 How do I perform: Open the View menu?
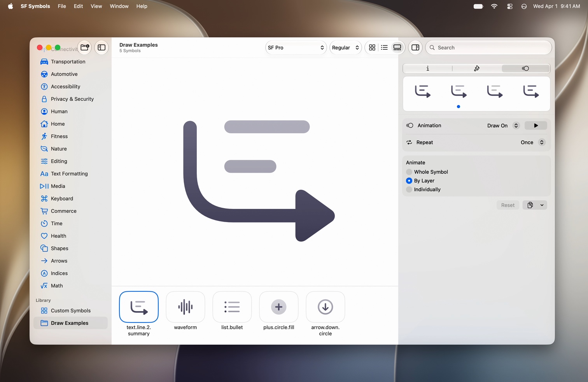point(96,6)
